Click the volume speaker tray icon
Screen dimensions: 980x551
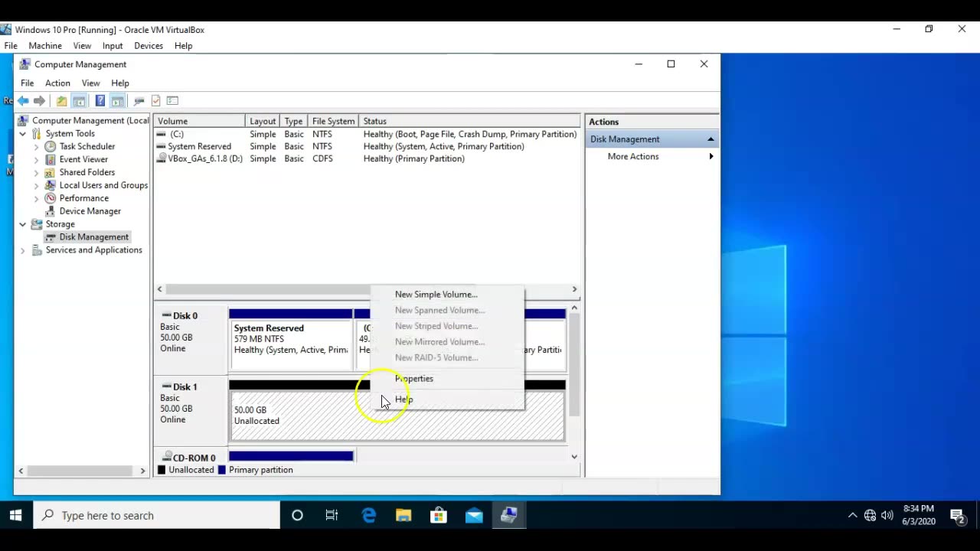tap(887, 515)
